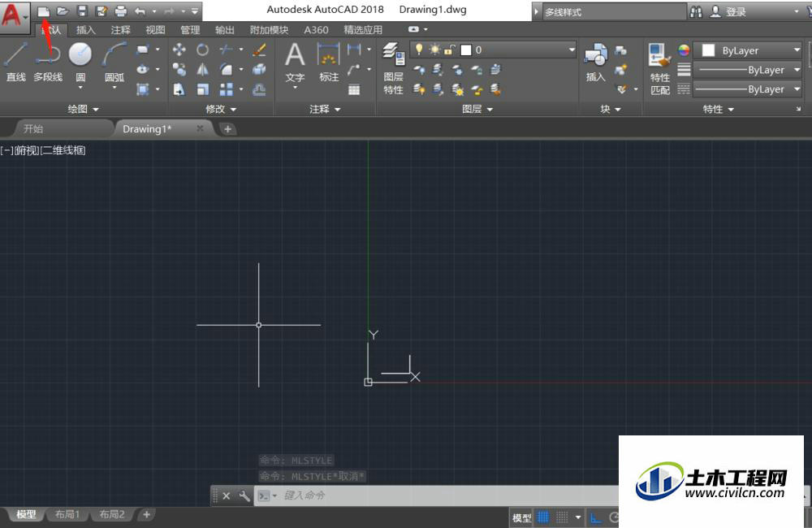This screenshot has width=812, height=528.
Task: Click the Rotate tool in Modify panel
Action: 202,50
